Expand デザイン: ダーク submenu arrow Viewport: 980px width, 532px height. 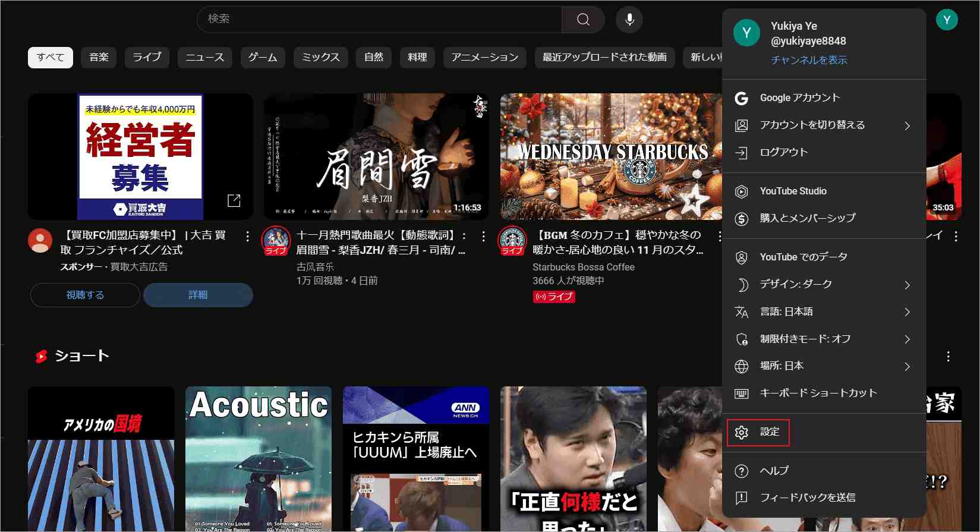pyautogui.click(x=907, y=285)
